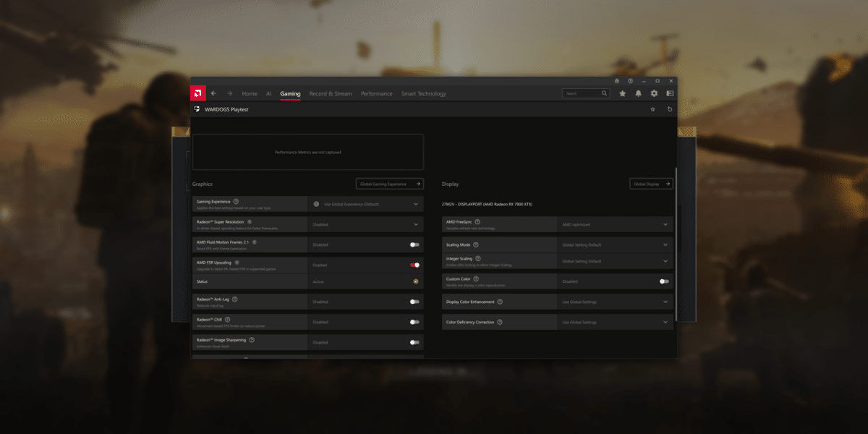Click 27M2V - DISPLAYPORT display name
This screenshot has width=868, height=434.
(487, 204)
